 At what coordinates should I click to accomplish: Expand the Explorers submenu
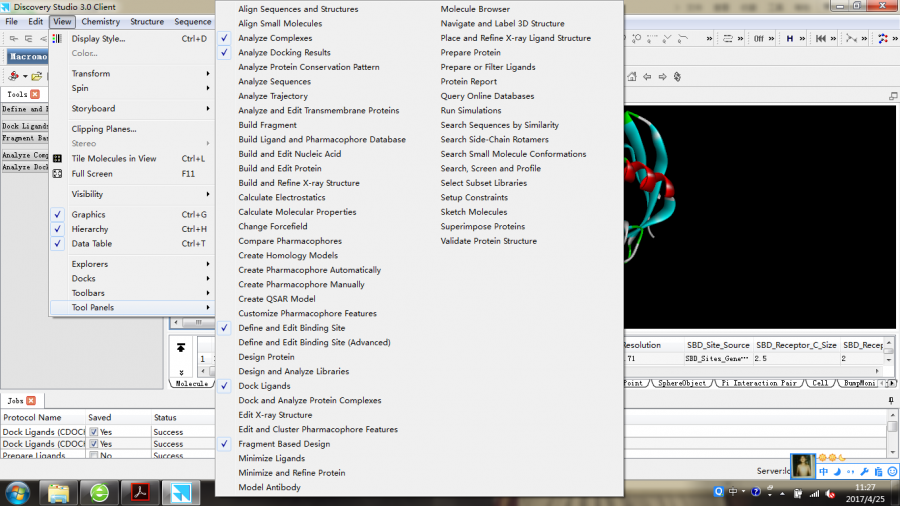click(x=133, y=264)
